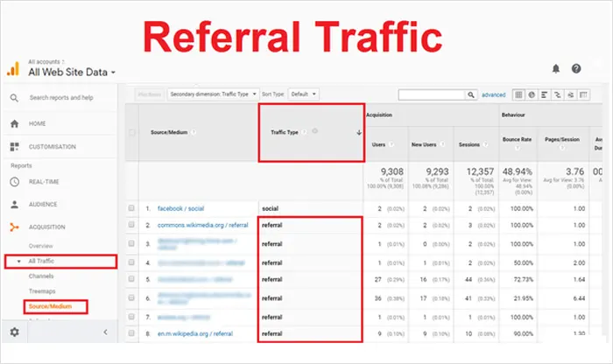613x364 pixels.
Task: Switch to Performance bar view icon
Action: coord(544,94)
